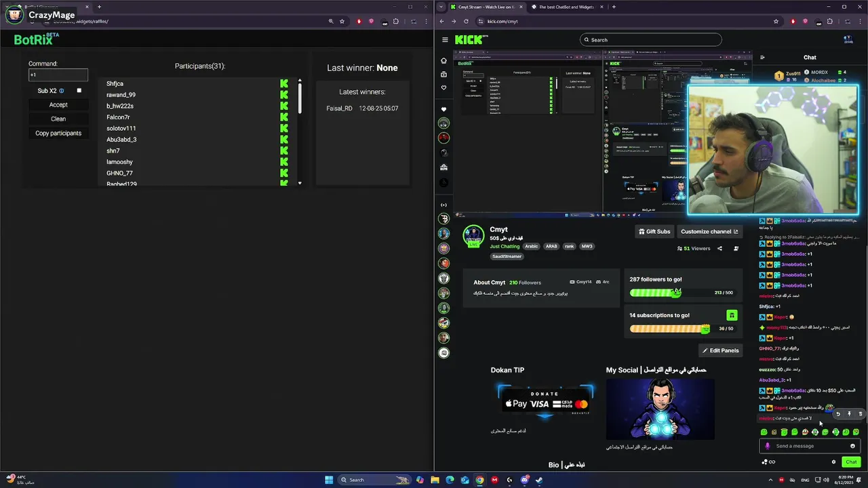The height and width of the screenshot is (488, 868).
Task: Click green Chat send button
Action: coord(851,462)
